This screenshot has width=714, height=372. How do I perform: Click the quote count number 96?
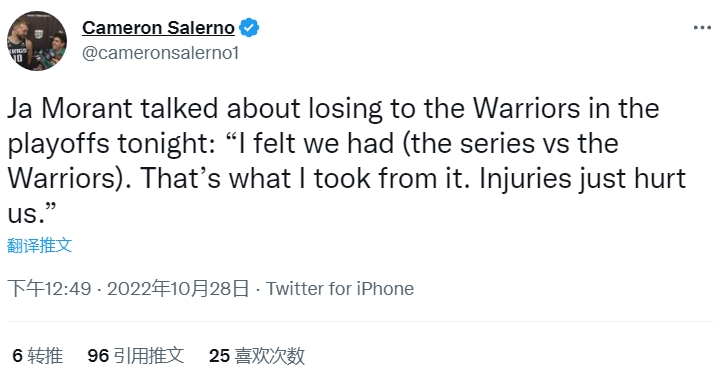tap(98, 356)
